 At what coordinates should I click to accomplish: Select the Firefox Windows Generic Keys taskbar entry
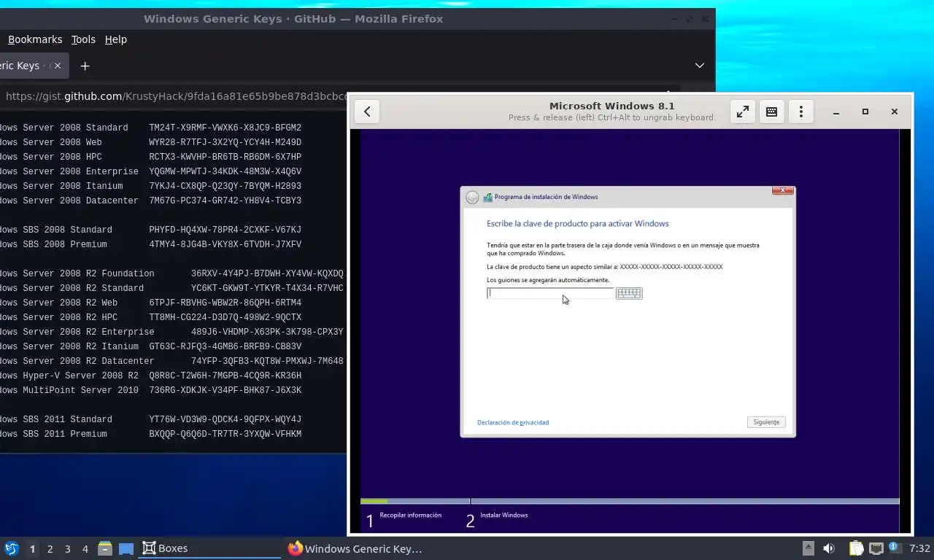(355, 548)
